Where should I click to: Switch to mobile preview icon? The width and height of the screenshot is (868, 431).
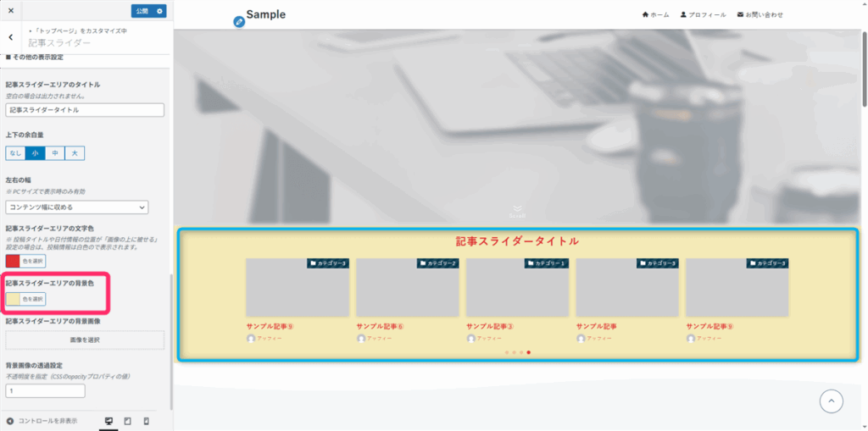click(146, 421)
